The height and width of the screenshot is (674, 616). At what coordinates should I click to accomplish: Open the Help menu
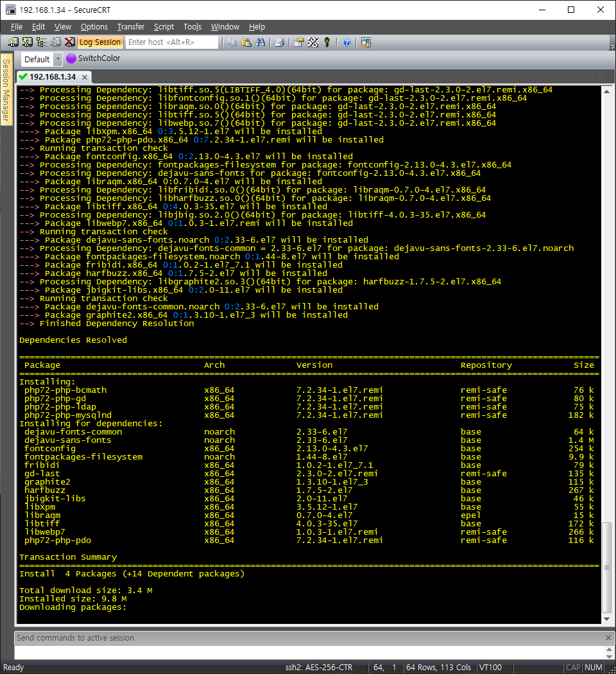[257, 27]
